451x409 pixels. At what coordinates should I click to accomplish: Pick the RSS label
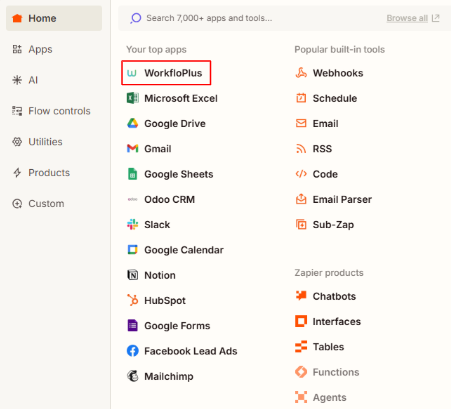coord(322,149)
